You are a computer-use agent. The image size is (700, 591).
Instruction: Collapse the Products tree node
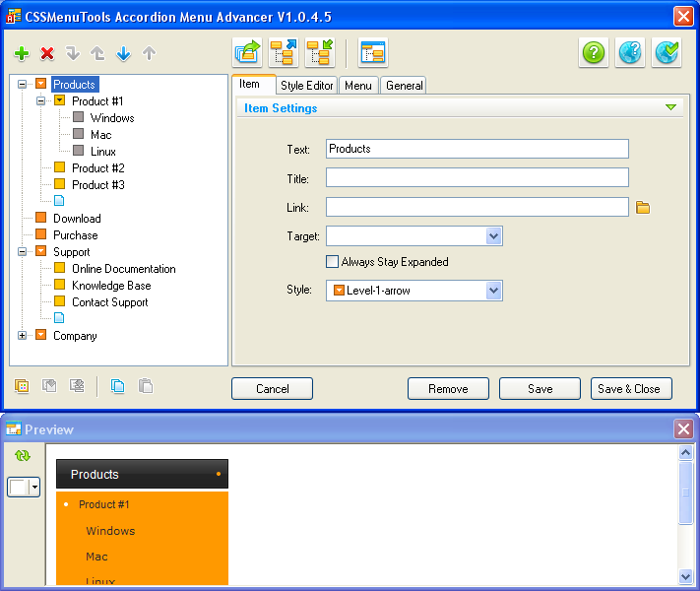pos(23,85)
